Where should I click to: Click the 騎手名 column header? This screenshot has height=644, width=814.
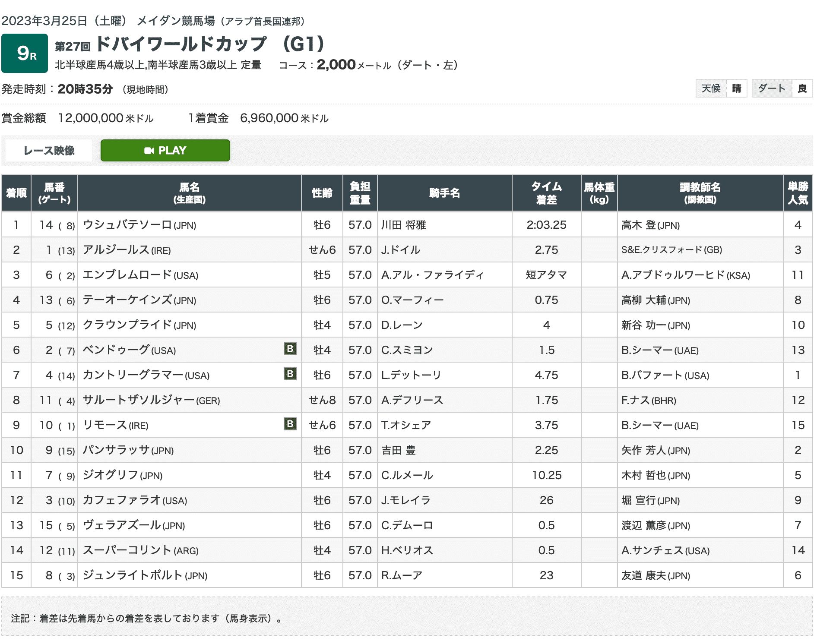point(445,193)
